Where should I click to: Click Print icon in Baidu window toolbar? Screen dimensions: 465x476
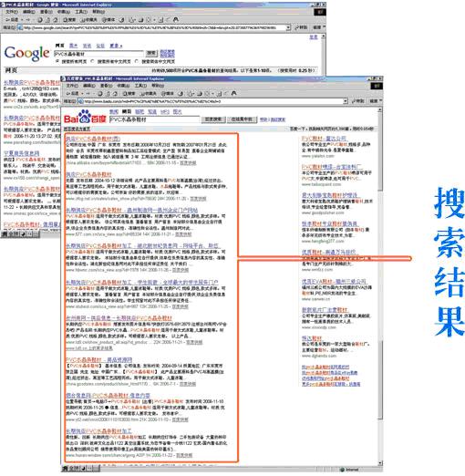[200, 93]
